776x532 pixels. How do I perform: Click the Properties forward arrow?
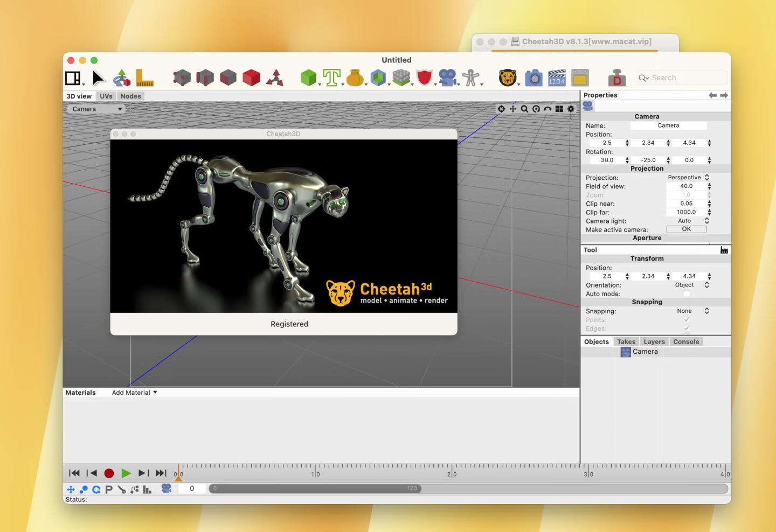point(724,95)
